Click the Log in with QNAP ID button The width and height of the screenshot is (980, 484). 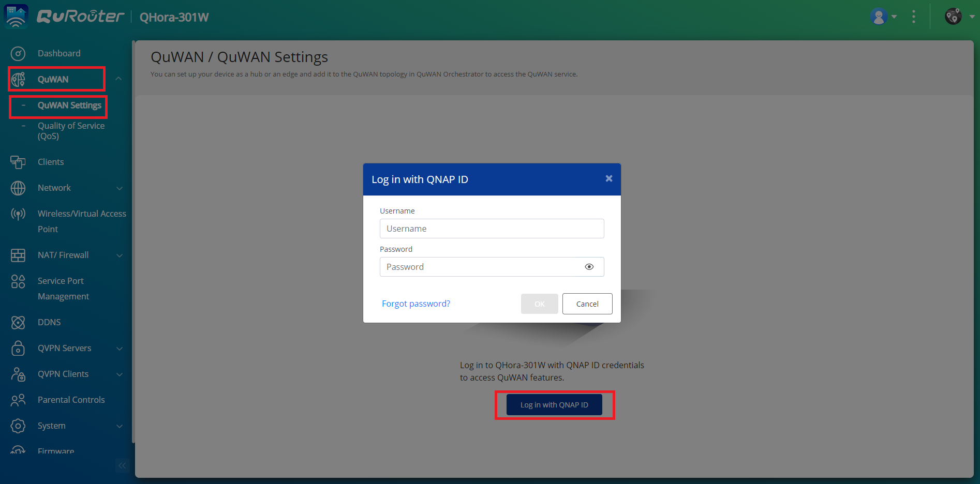[554, 405]
